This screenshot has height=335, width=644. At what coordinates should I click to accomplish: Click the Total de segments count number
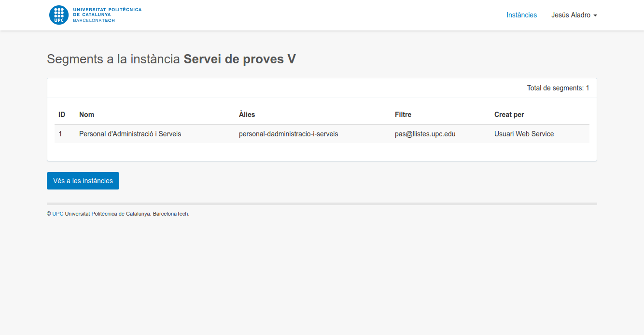point(588,88)
